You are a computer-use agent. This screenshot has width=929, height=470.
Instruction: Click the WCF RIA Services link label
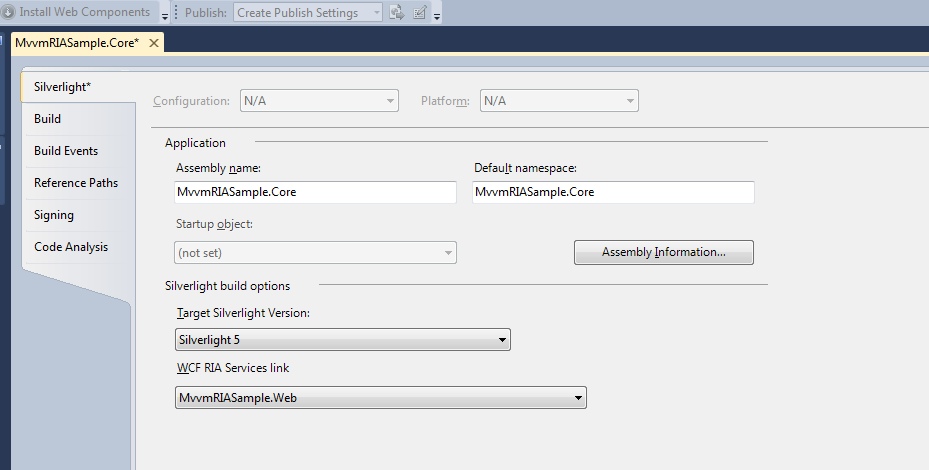[x=233, y=368]
